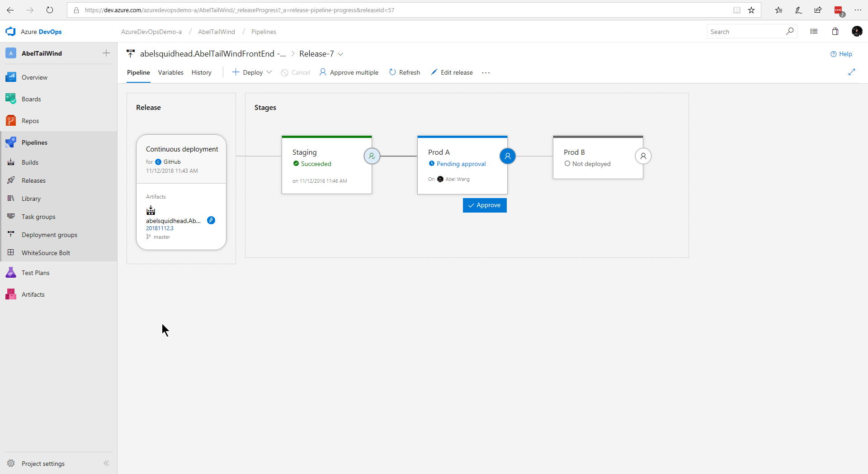Viewport: 868px width, 474px height.
Task: Open the WhiteSource Bolt icon
Action: point(11,253)
